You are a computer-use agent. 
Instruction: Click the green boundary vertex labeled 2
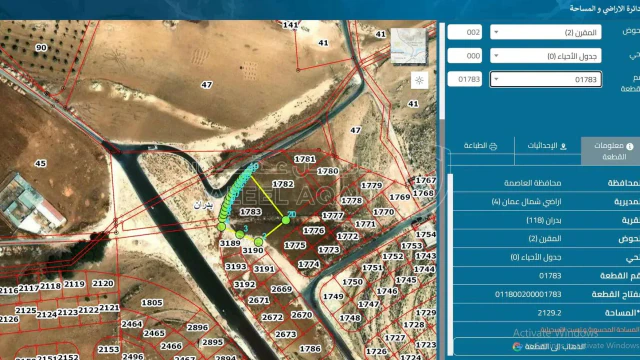tap(258, 242)
